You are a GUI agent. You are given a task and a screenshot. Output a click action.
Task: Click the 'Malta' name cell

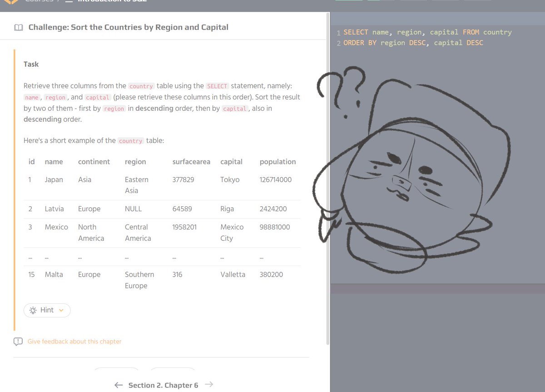pyautogui.click(x=54, y=274)
